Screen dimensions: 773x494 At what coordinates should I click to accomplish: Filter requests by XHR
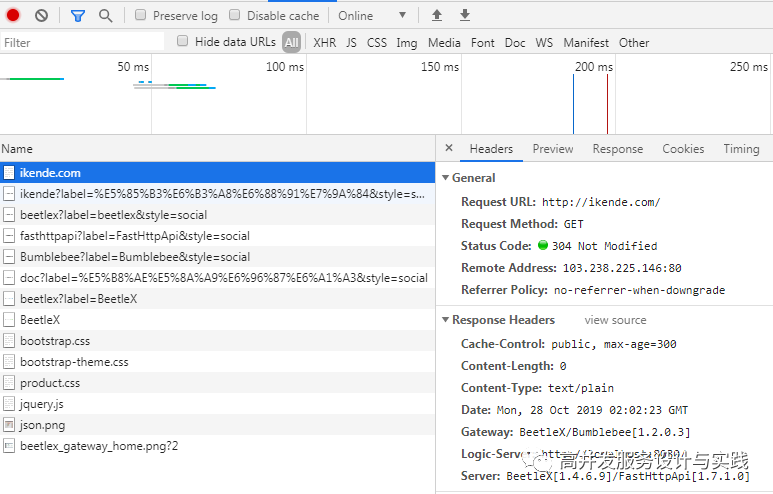point(324,43)
